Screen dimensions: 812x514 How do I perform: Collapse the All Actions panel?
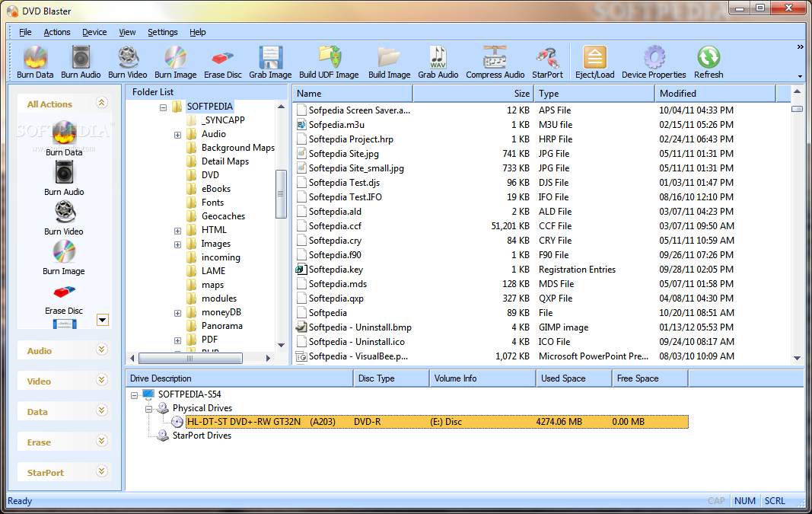(101, 103)
